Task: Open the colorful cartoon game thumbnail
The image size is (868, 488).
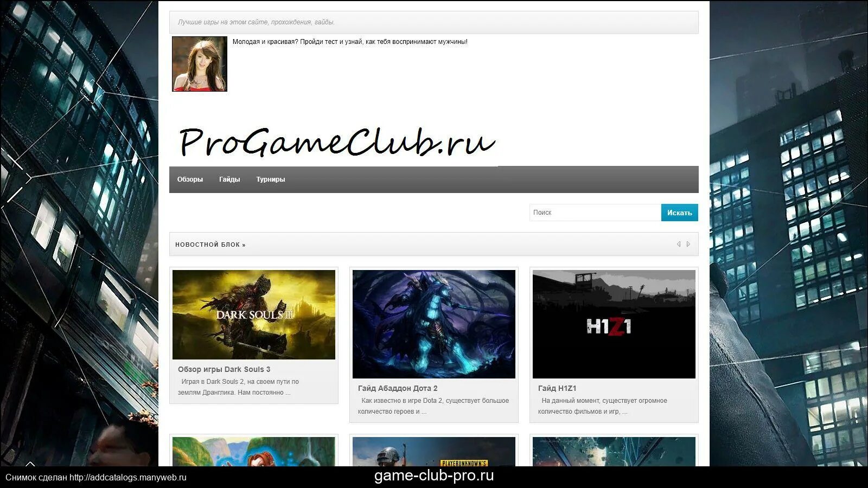Action: coord(254,452)
